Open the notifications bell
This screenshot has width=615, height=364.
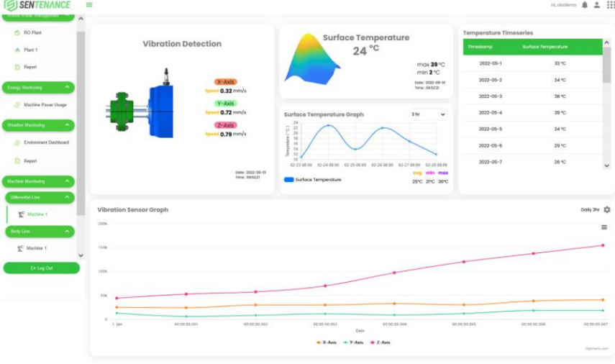pos(585,5)
